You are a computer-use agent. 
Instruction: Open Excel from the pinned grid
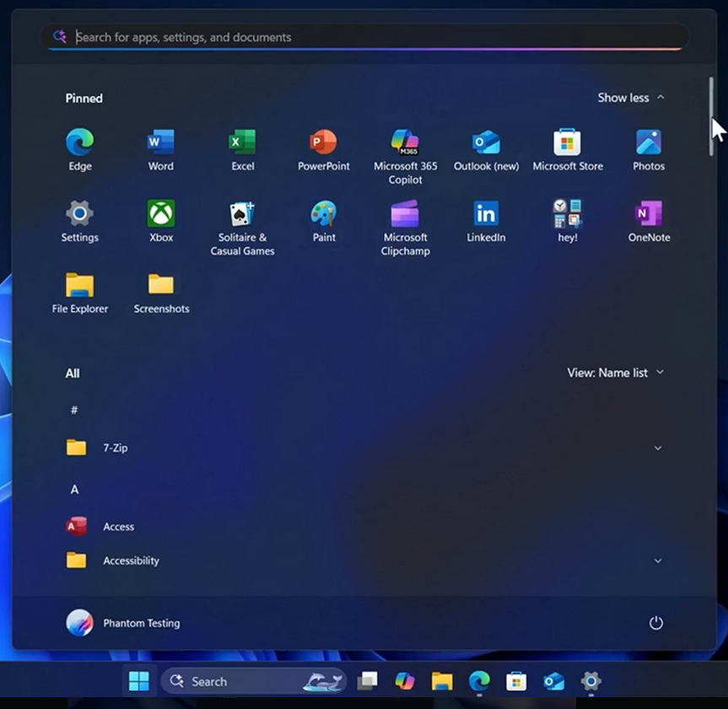242,150
